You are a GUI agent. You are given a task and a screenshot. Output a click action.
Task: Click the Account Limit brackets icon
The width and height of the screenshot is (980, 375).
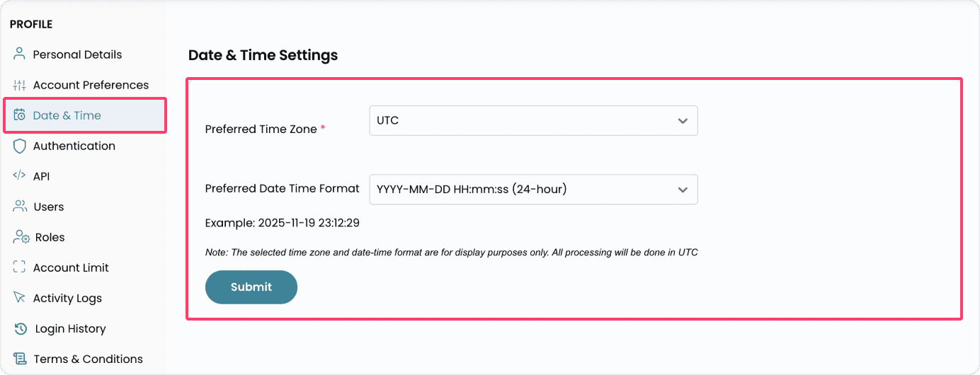pos(19,267)
